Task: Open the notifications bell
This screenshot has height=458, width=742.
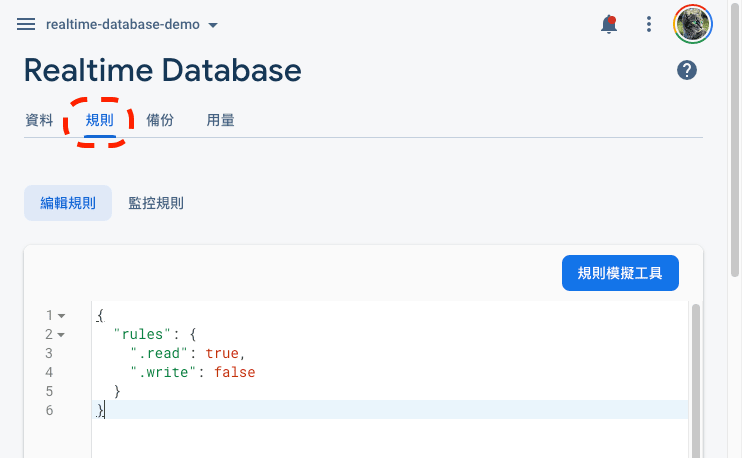Action: 609,24
